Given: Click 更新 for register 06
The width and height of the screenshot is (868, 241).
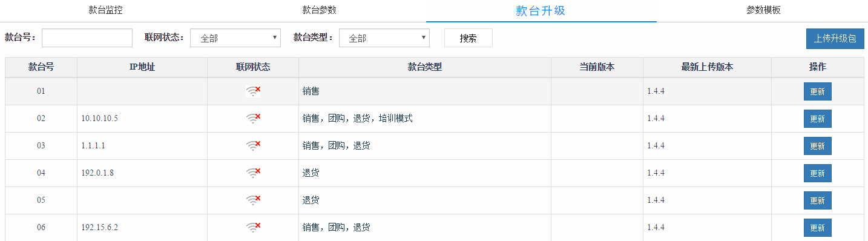Looking at the screenshot, I should [817, 228].
